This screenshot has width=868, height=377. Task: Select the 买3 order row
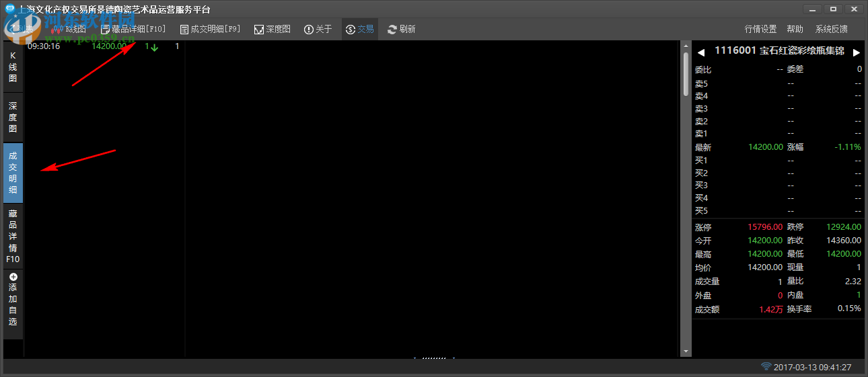(779, 185)
